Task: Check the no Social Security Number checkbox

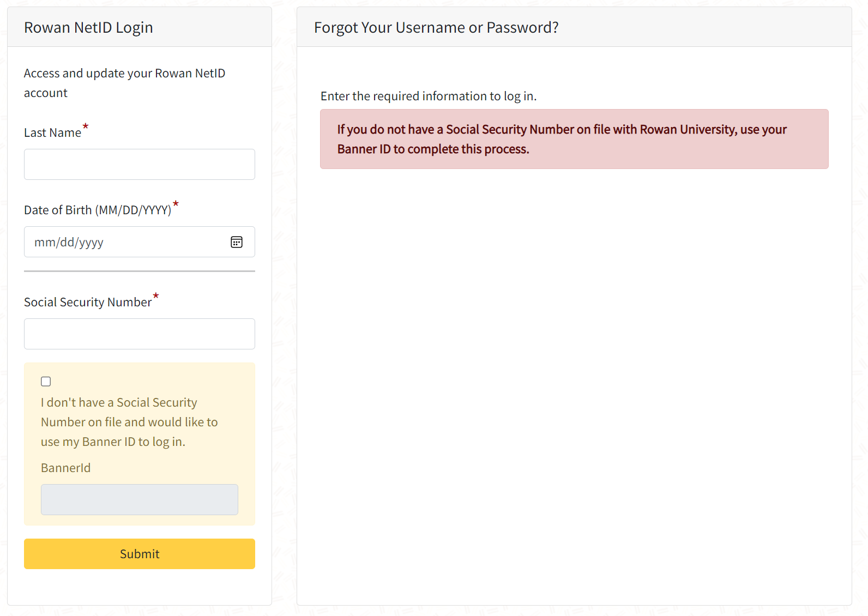Action: 46,382
